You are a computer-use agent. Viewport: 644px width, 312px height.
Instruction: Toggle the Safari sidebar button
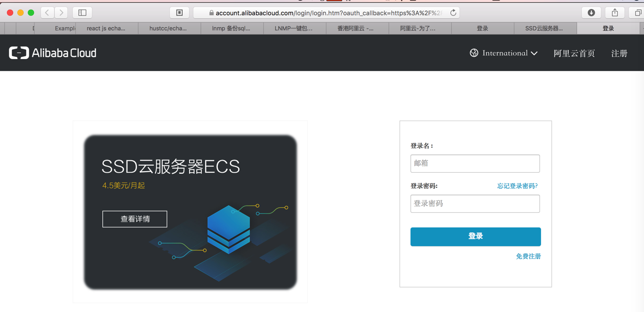83,13
